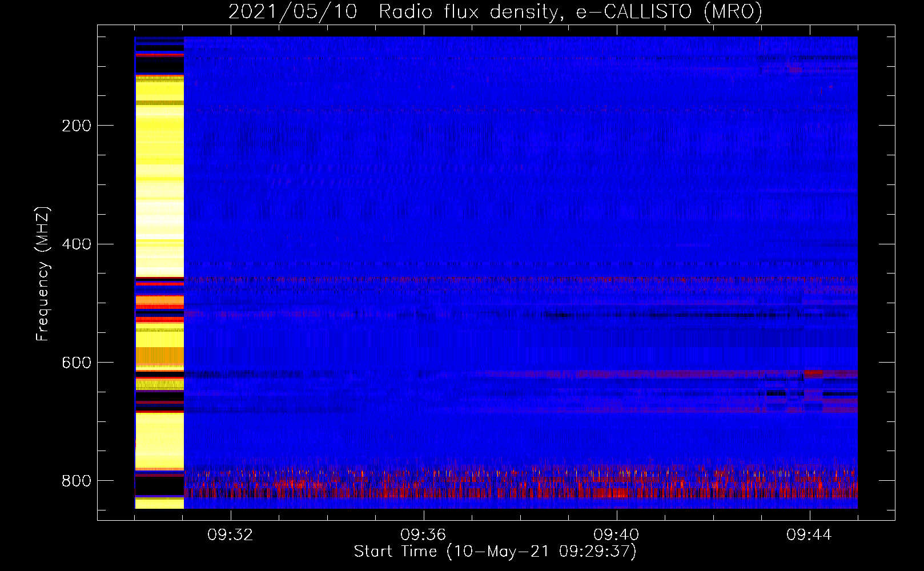This screenshot has height=571, width=924.
Task: Click the red noise band near 800 MHz
Action: 521,484
